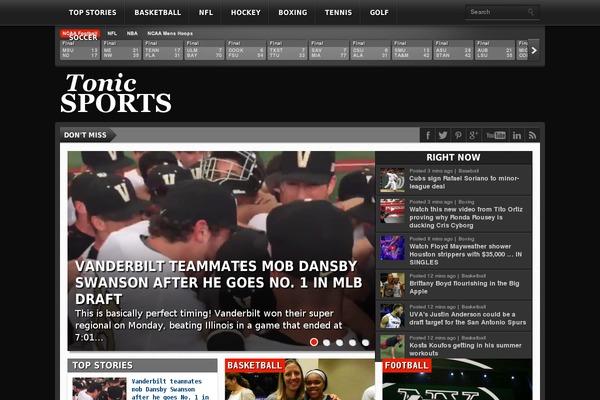Click the Floyd Mayweather story thumbnail
This screenshot has height=400, width=600.
click(x=392, y=248)
